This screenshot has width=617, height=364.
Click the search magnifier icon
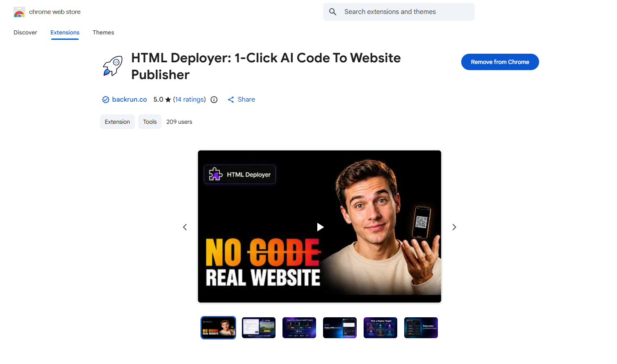[x=333, y=12]
